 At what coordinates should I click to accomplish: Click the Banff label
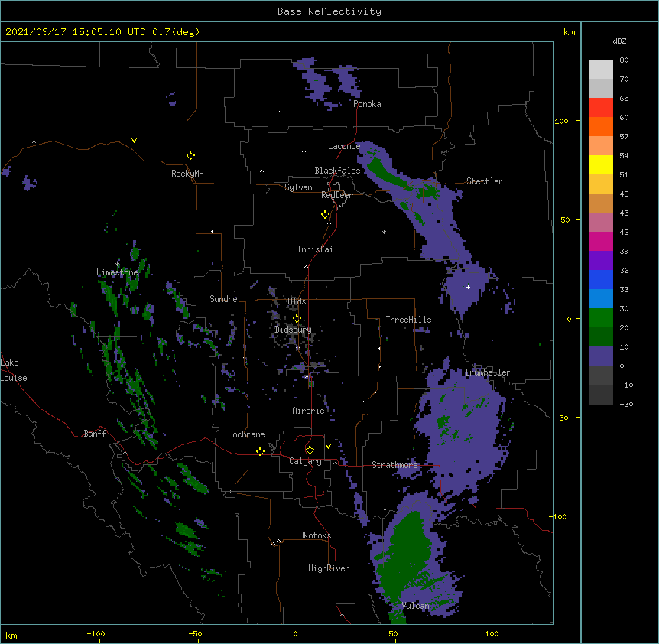[95, 434]
